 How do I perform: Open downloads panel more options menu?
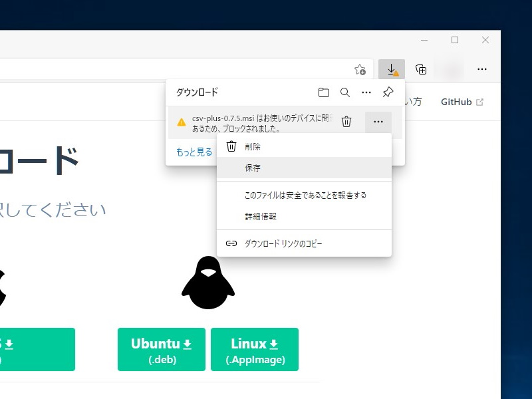point(366,92)
